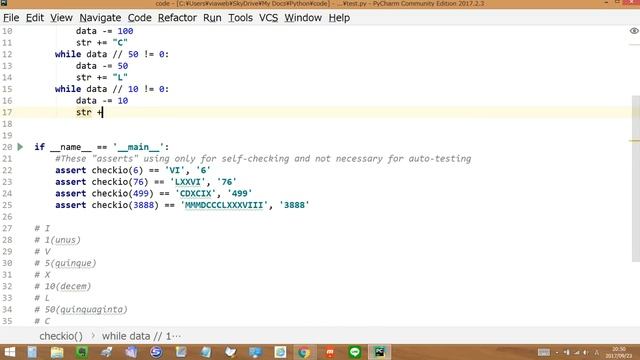This screenshot has width=640, height=360.
Task: Open the red Mi taskbar icon
Action: (330, 352)
